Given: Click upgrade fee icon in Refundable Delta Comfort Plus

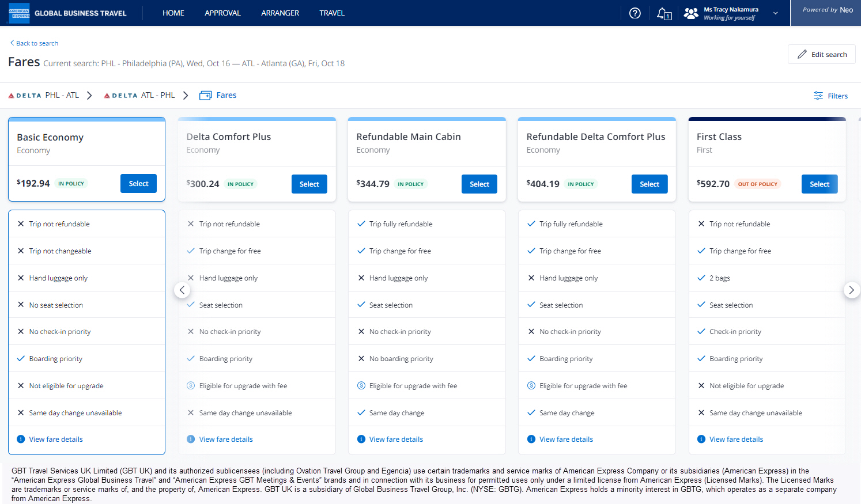Looking at the screenshot, I should tap(531, 385).
